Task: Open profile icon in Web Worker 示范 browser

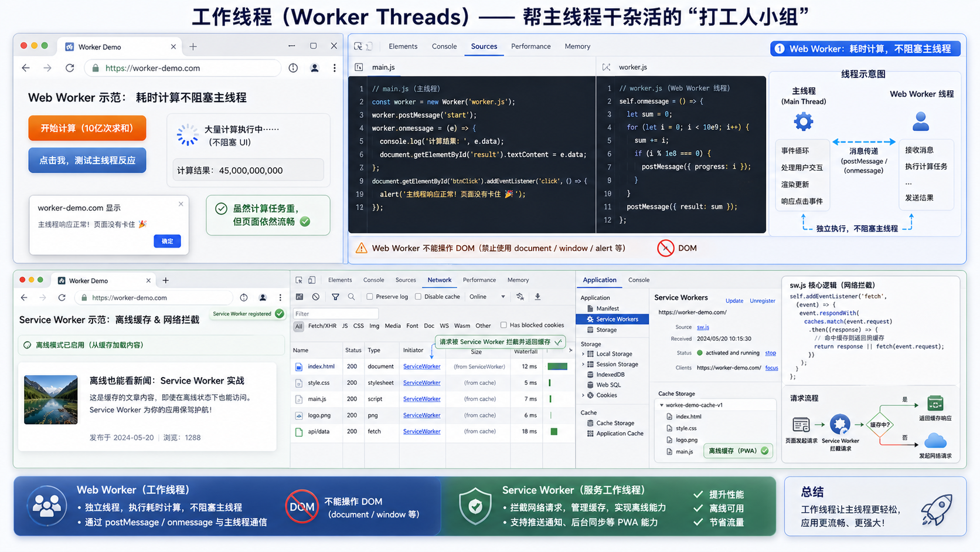Action: coord(315,68)
